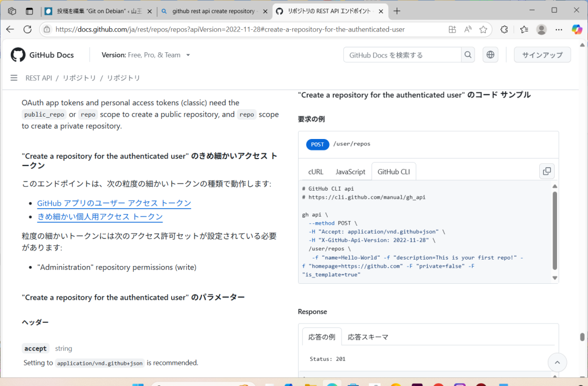The width and height of the screenshot is (588, 386).
Task: Focus the GitHub Docs search field
Action: click(402, 55)
